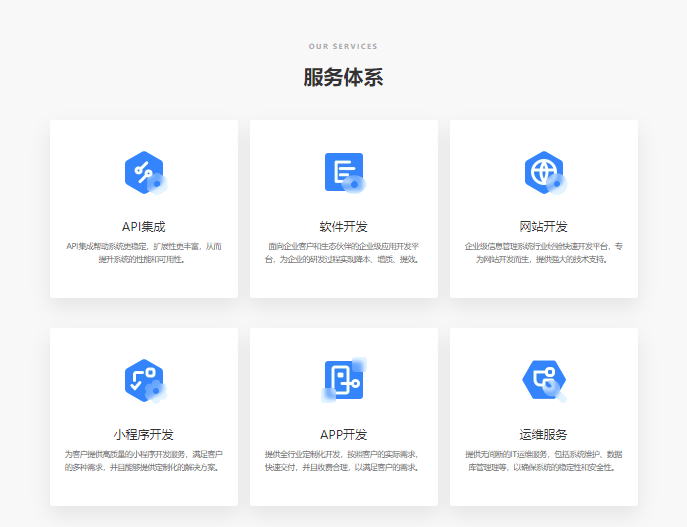Screen dimensions: 687x527
Task: Click the APP开发 phone icon
Action: click(343, 380)
